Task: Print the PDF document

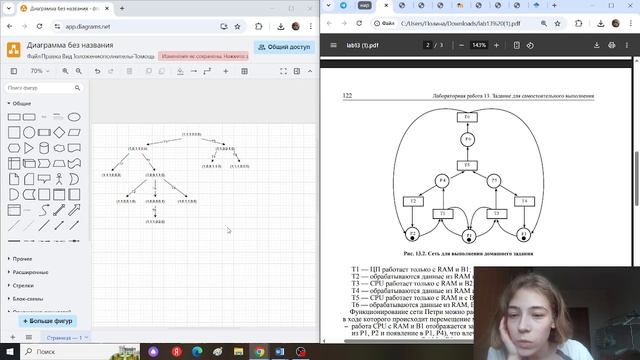Action: click(611, 45)
